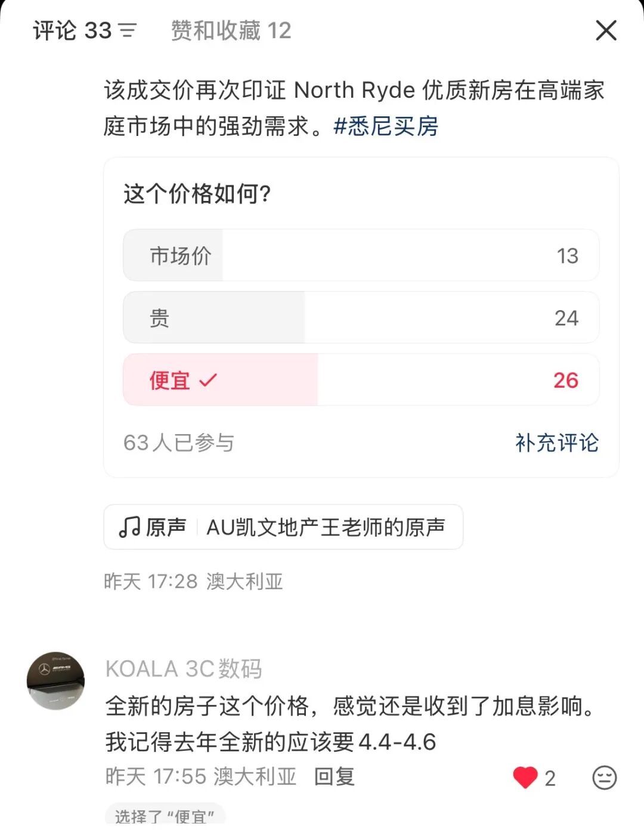Viewport: 644px width, 836px height.
Task: Select the 贵 poll option
Action: [361, 318]
